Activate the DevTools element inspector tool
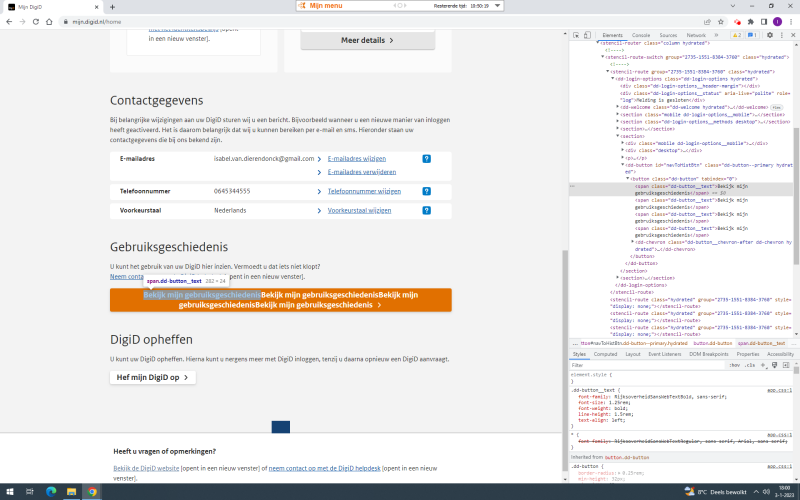Image resolution: width=800 pixels, height=500 pixels. [577, 35]
